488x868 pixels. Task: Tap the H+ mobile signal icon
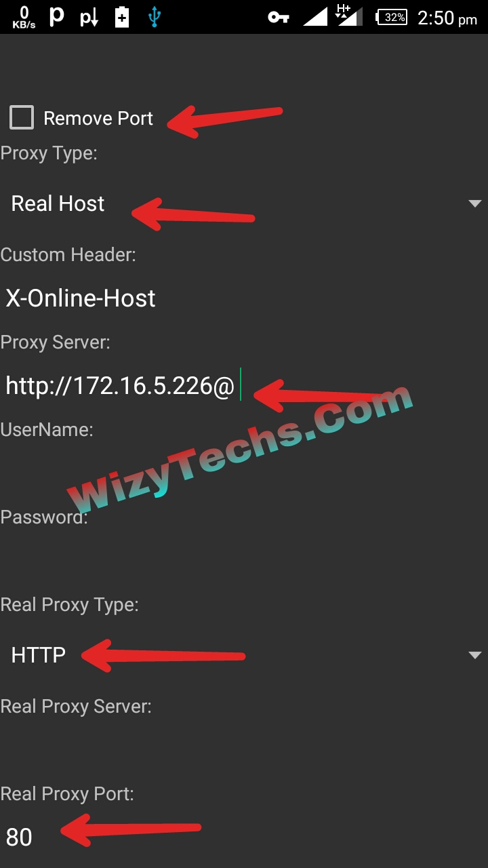(x=349, y=16)
